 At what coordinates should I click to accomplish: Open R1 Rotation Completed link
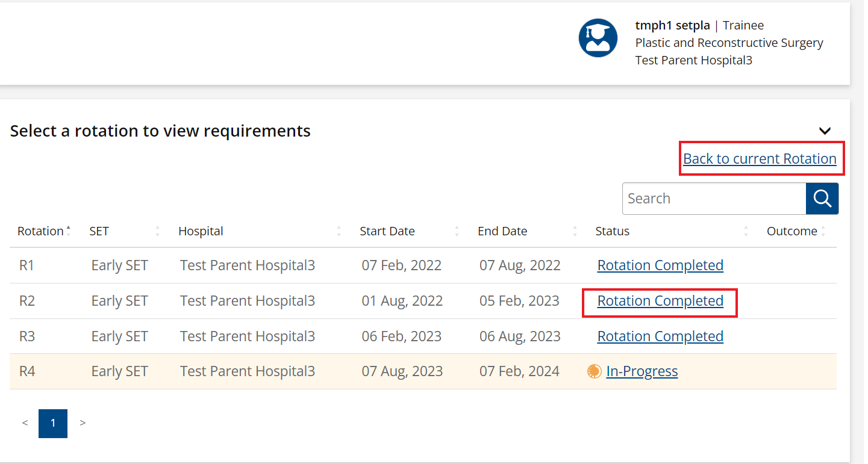[660, 265]
